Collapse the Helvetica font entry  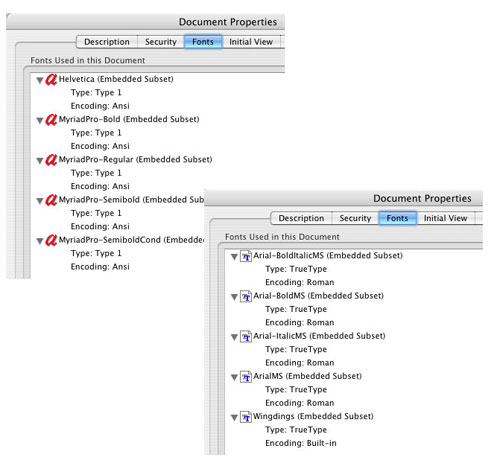[40, 80]
